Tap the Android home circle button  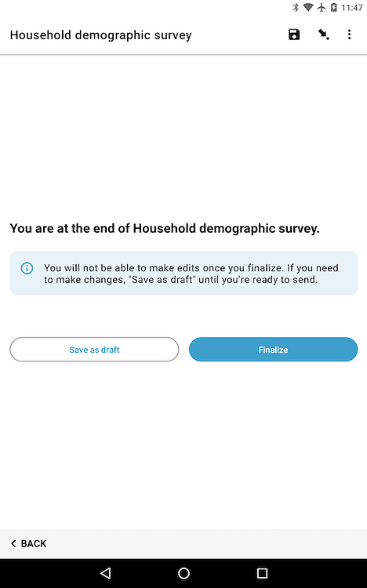pos(183,573)
